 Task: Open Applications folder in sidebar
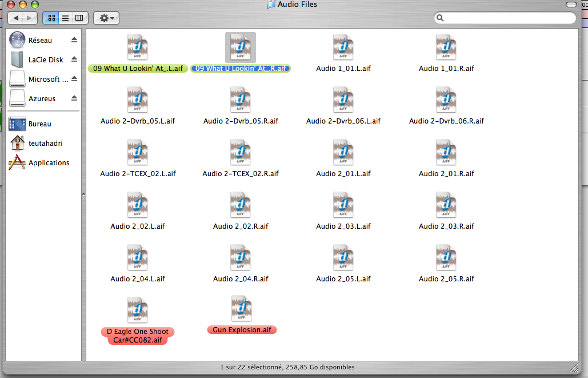point(49,163)
